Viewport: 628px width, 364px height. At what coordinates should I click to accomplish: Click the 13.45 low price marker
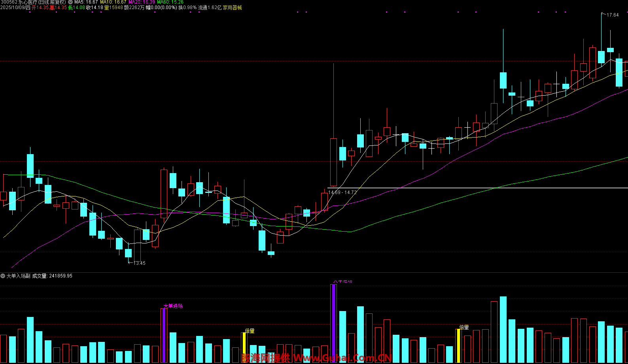[x=139, y=263]
